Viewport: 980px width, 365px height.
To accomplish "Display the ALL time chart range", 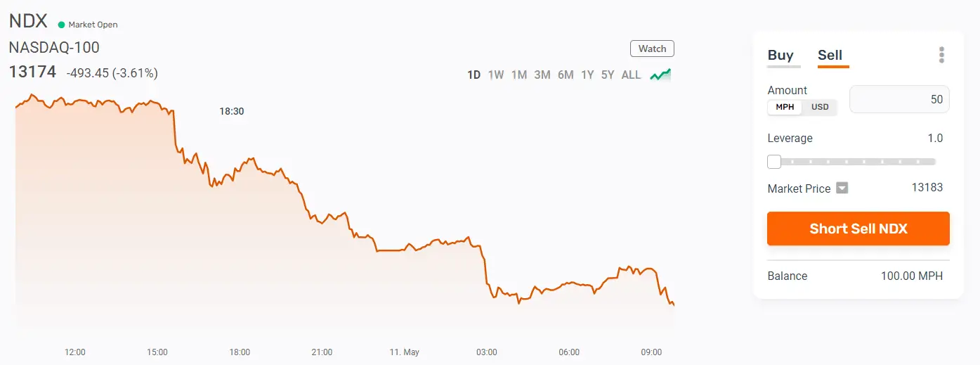I will coord(631,75).
